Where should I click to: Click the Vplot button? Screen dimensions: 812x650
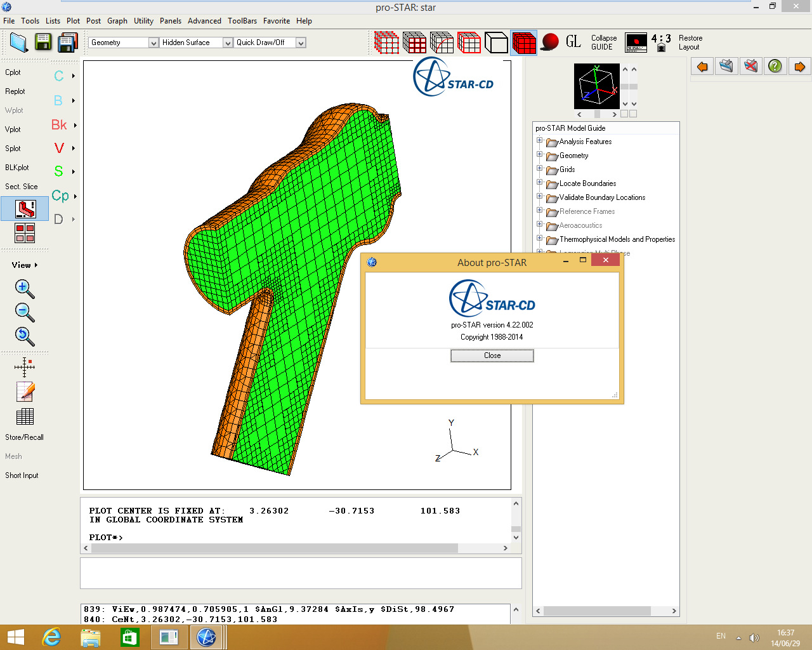click(13, 129)
